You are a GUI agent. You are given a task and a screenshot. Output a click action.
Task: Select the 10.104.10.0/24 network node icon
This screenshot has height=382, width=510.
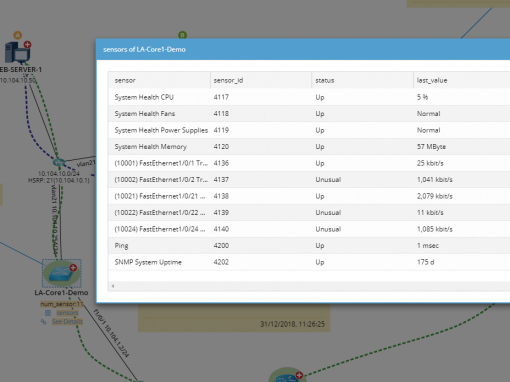click(x=59, y=162)
